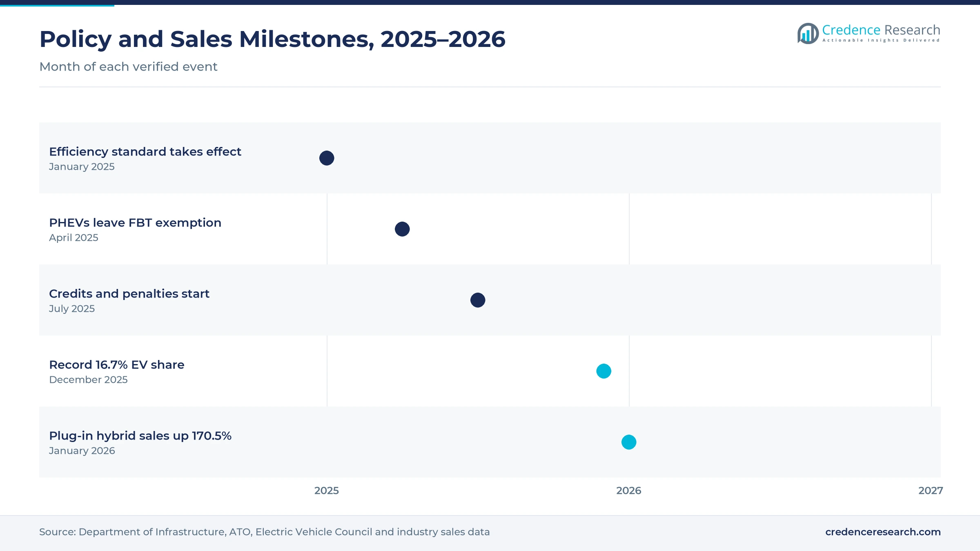This screenshot has width=980, height=551.
Task: Open the credenceresearch.com link
Action: (x=883, y=532)
